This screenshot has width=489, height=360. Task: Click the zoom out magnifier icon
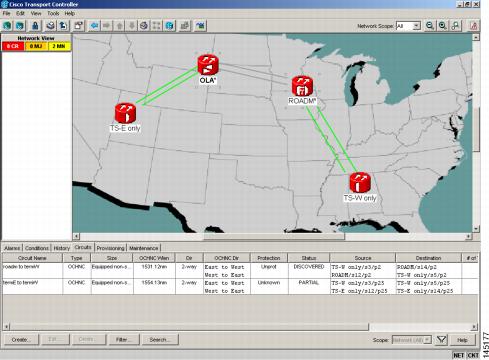[430, 26]
